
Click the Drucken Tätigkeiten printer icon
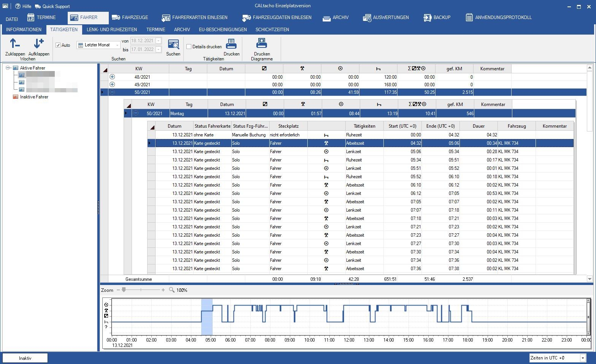(x=231, y=45)
